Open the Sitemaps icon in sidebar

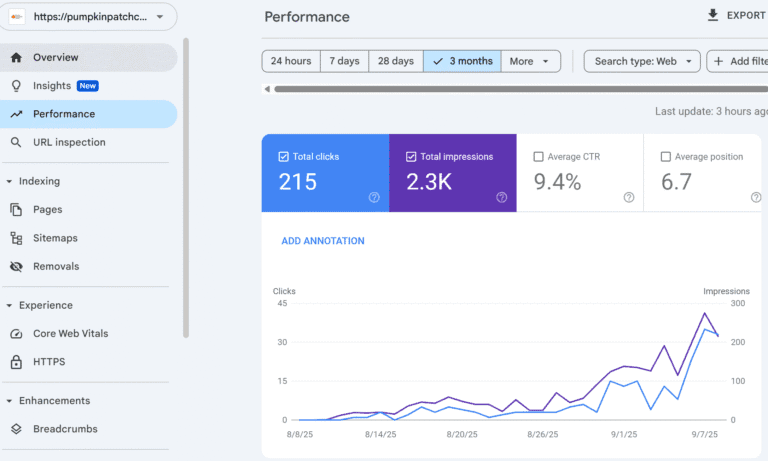click(16, 239)
